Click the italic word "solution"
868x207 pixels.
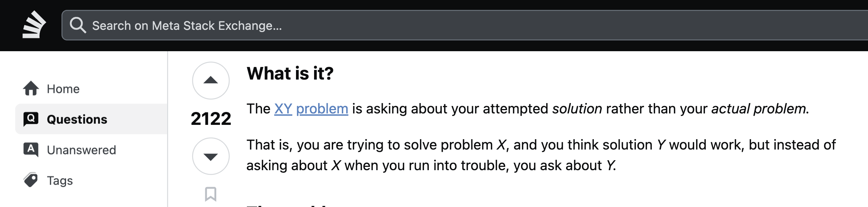pos(577,109)
